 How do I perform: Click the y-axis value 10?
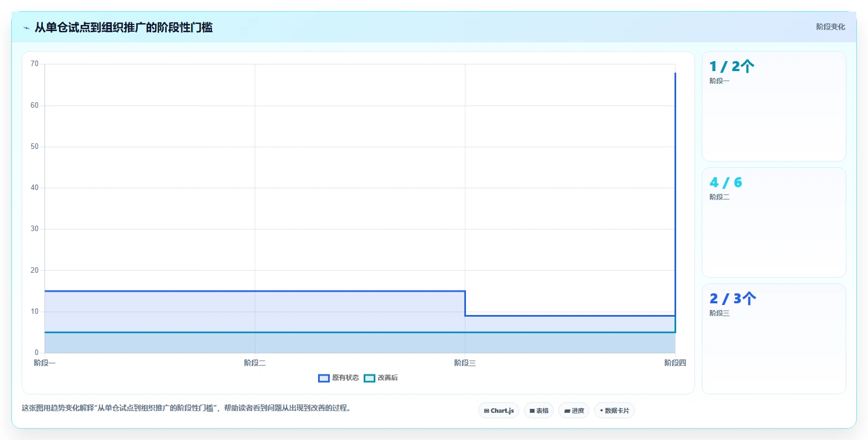(34, 312)
